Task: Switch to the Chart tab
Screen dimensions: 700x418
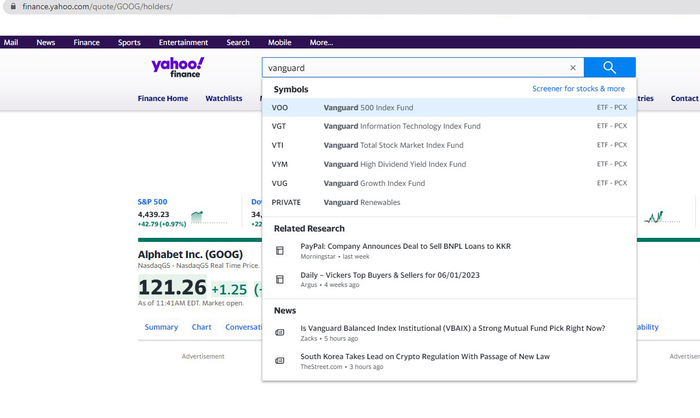Action: coord(201,327)
